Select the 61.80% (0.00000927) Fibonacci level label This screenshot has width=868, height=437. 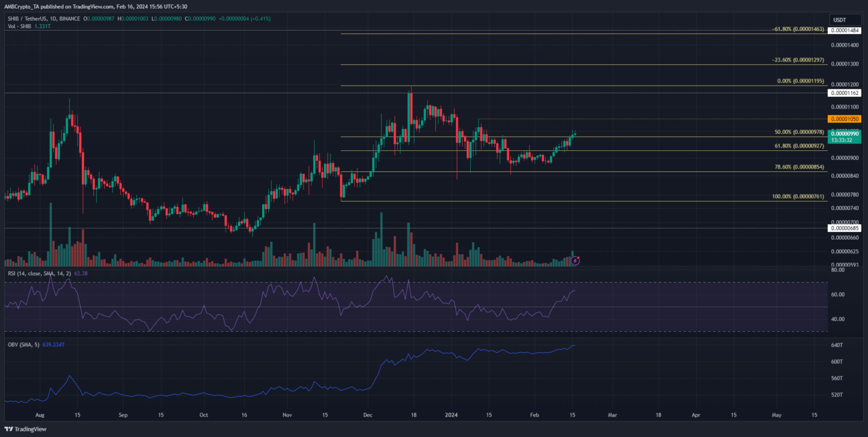799,146
